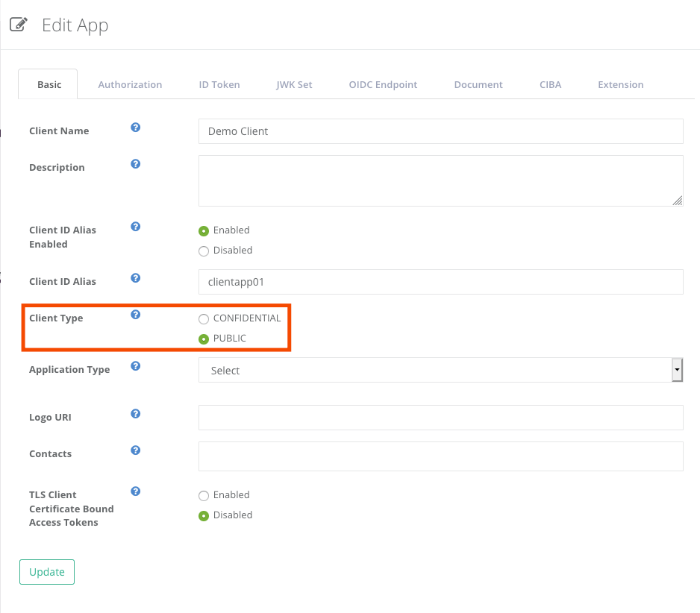Focus the Client Name input field
The image size is (700, 613).
click(x=440, y=131)
